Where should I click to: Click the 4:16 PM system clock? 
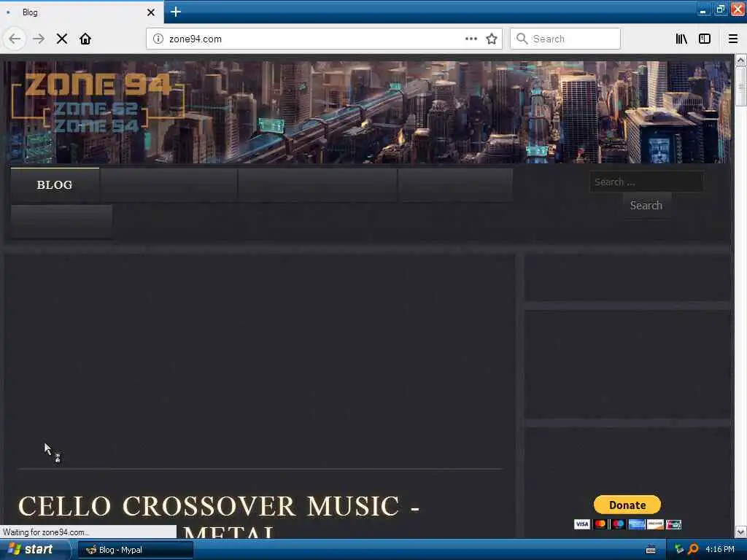720,549
